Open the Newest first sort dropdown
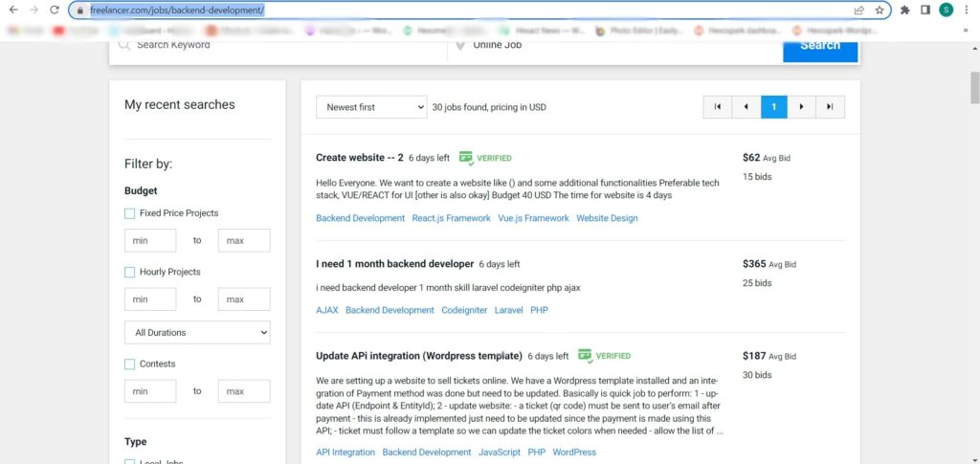The image size is (980, 464). [x=371, y=107]
